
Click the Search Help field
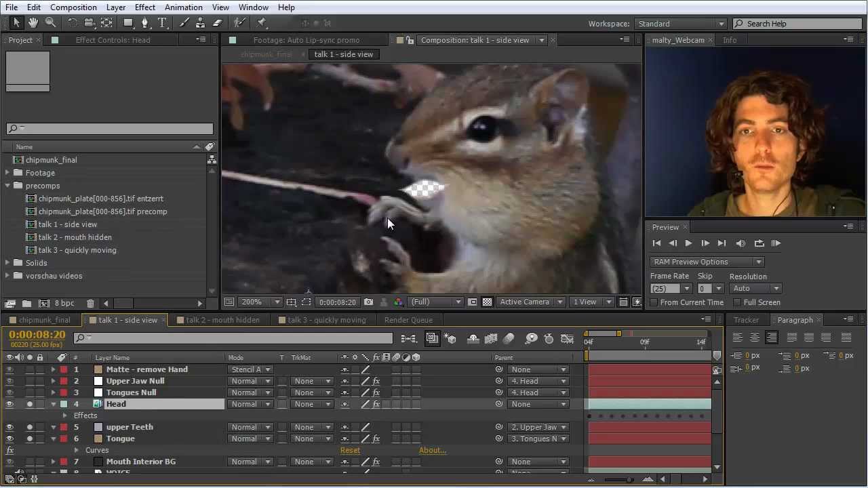point(797,24)
